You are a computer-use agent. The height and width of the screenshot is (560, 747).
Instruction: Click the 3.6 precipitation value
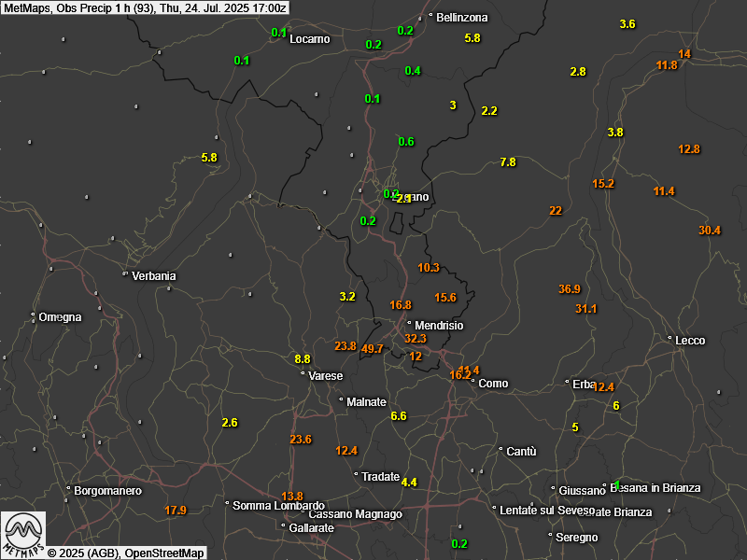627,24
